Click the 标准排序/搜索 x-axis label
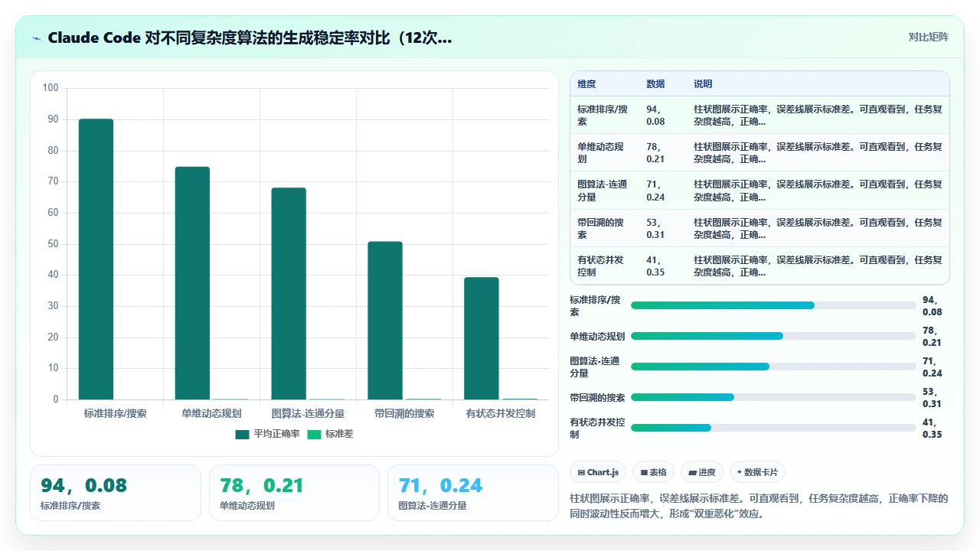Image resolution: width=980 pixels, height=551 pixels. tap(115, 413)
